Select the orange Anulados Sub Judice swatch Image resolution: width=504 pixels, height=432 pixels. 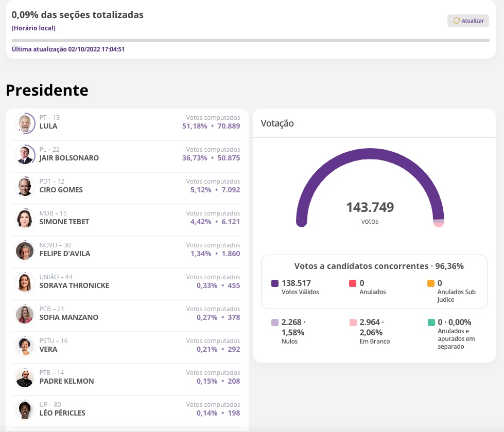[x=431, y=283]
